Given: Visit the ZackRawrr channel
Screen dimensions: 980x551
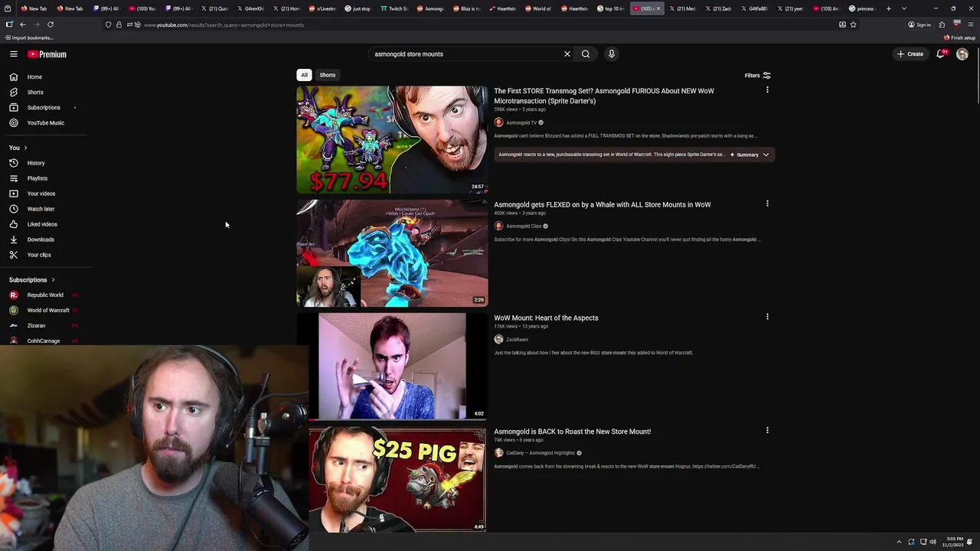Looking at the screenshot, I should [x=517, y=340].
